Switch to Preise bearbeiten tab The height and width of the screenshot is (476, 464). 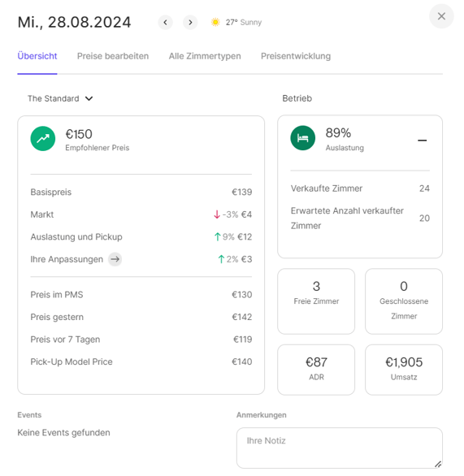point(113,56)
